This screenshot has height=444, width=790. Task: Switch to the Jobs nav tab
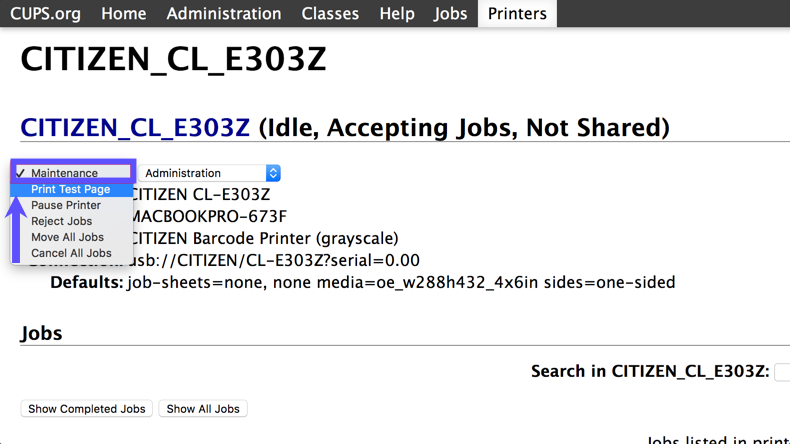[x=450, y=14]
